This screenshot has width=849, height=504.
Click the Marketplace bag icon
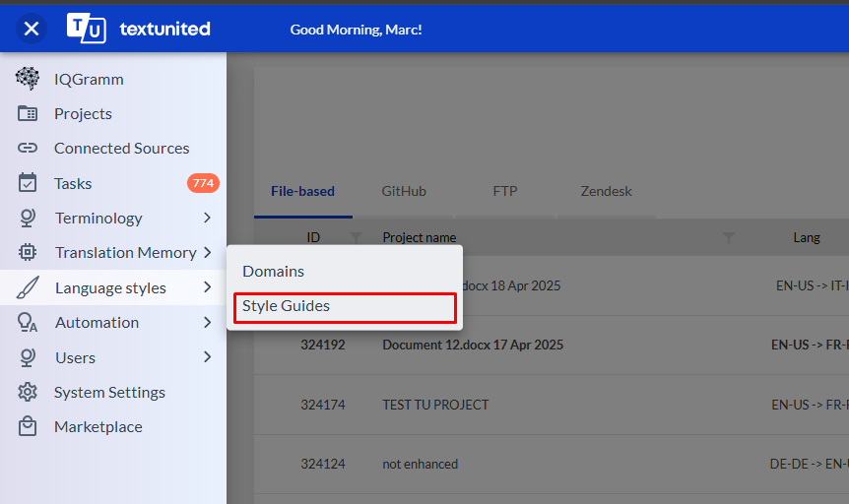[27, 426]
